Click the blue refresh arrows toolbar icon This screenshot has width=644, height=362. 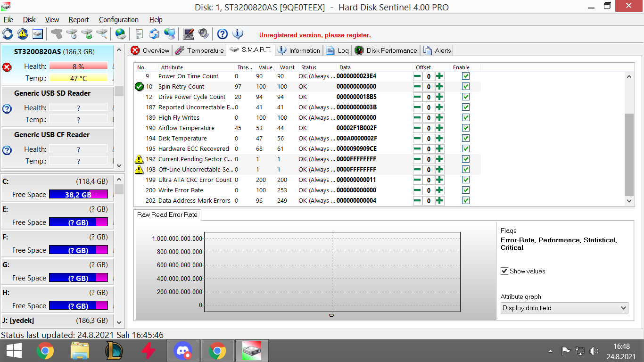pyautogui.click(x=8, y=34)
